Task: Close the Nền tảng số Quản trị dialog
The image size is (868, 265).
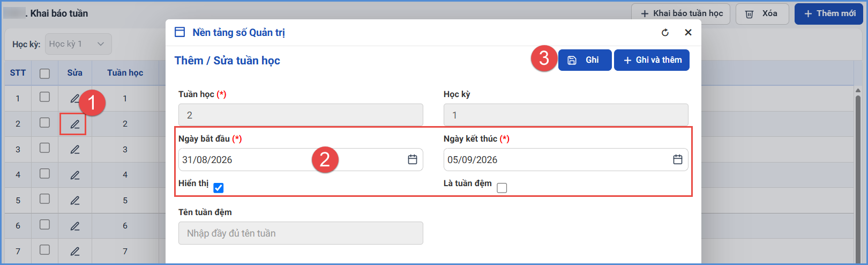Action: tap(688, 33)
